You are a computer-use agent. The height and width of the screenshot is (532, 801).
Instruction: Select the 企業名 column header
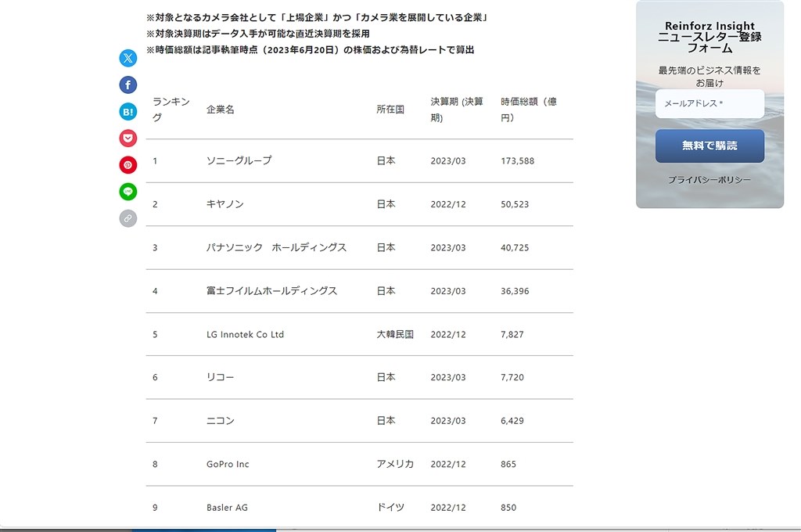pyautogui.click(x=220, y=110)
